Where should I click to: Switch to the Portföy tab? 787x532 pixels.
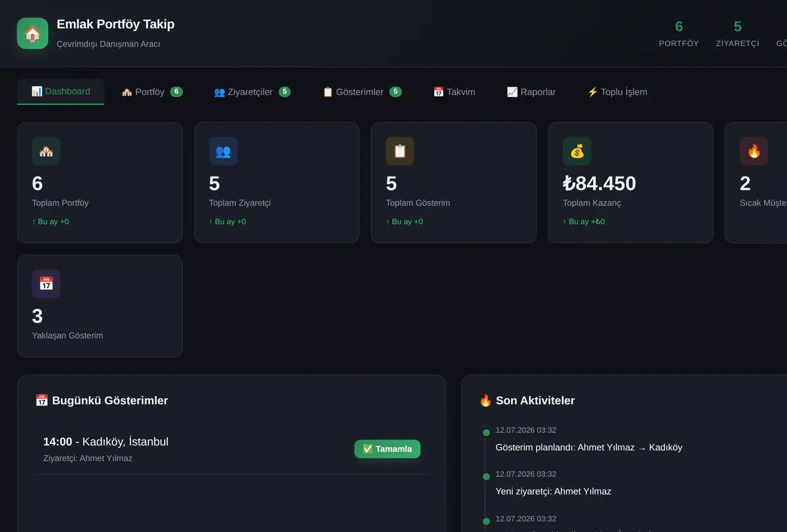pyautogui.click(x=152, y=92)
